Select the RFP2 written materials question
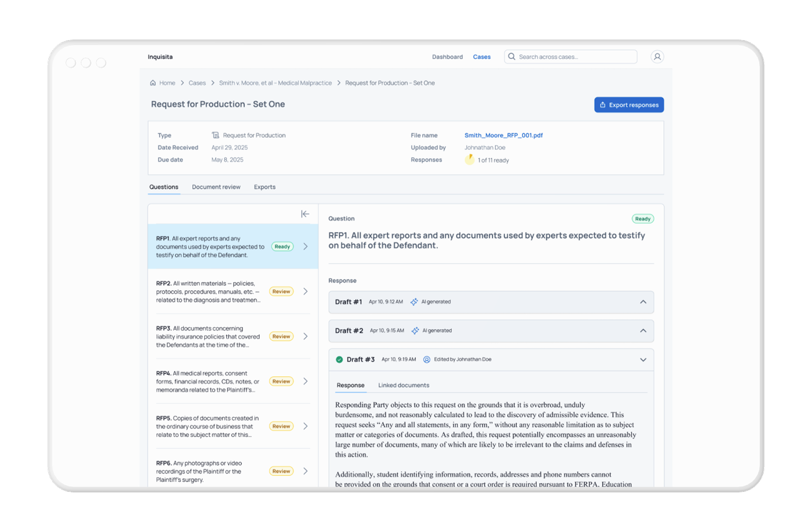The image size is (812, 532). (x=233, y=292)
